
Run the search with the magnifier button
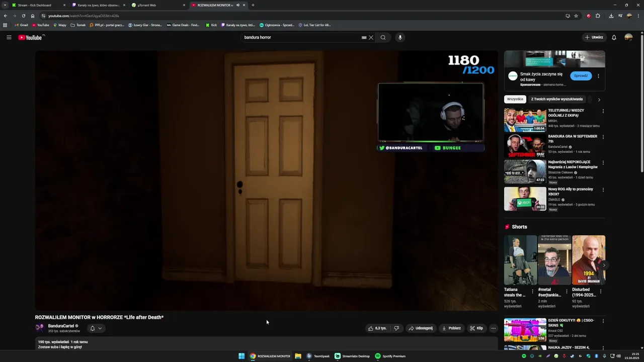(x=383, y=37)
